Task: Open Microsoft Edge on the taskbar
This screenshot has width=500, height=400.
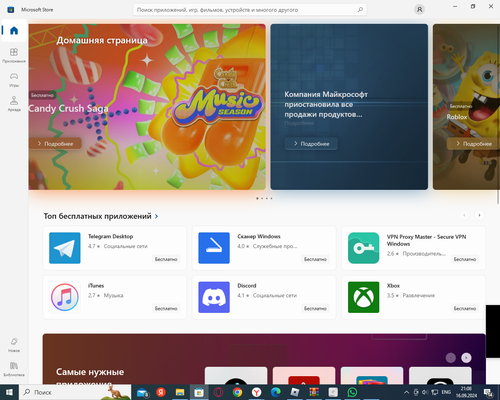Action: tap(276, 392)
